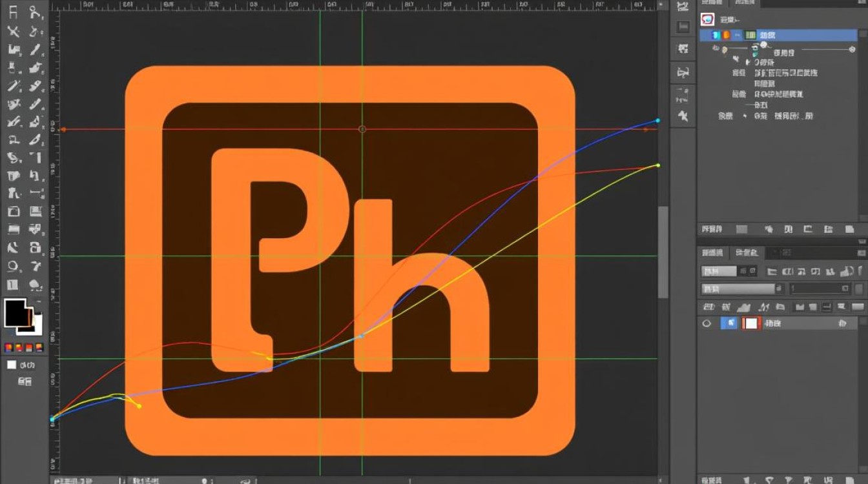This screenshot has width=868, height=484.
Task: Click the crossed-arrows tool in the toolbox
Action: click(13, 31)
